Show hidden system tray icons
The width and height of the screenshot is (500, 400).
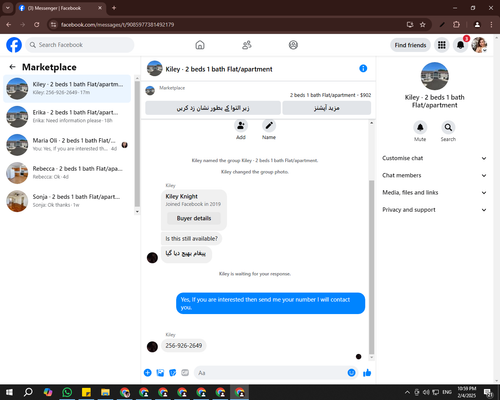(407, 392)
